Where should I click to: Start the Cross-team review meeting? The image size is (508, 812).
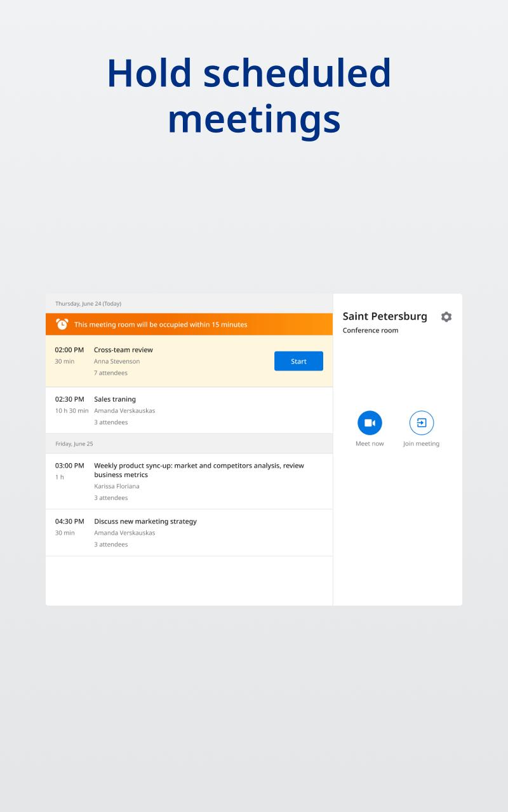(x=298, y=361)
